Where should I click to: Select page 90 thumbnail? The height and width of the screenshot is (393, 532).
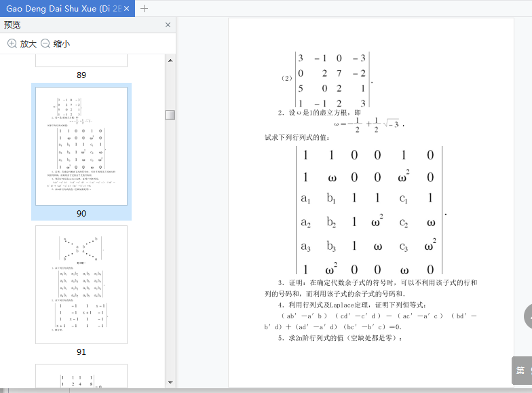[x=81, y=147]
